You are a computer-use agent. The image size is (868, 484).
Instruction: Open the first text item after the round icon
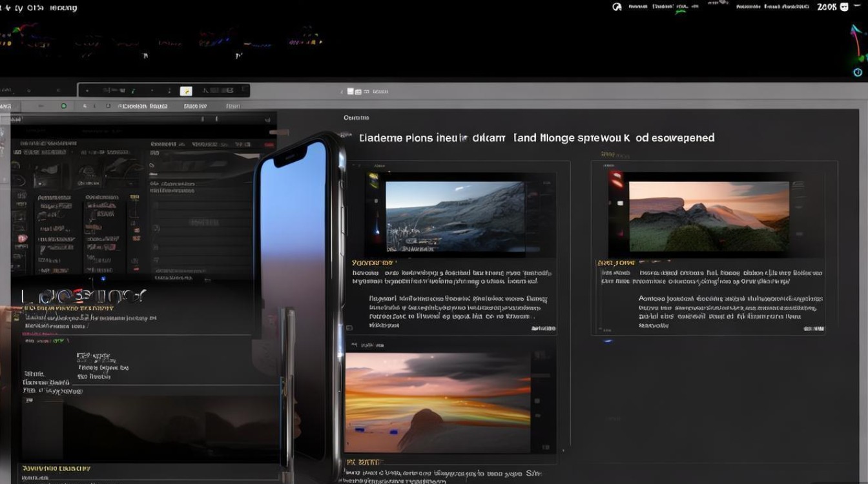pyautogui.click(x=638, y=7)
